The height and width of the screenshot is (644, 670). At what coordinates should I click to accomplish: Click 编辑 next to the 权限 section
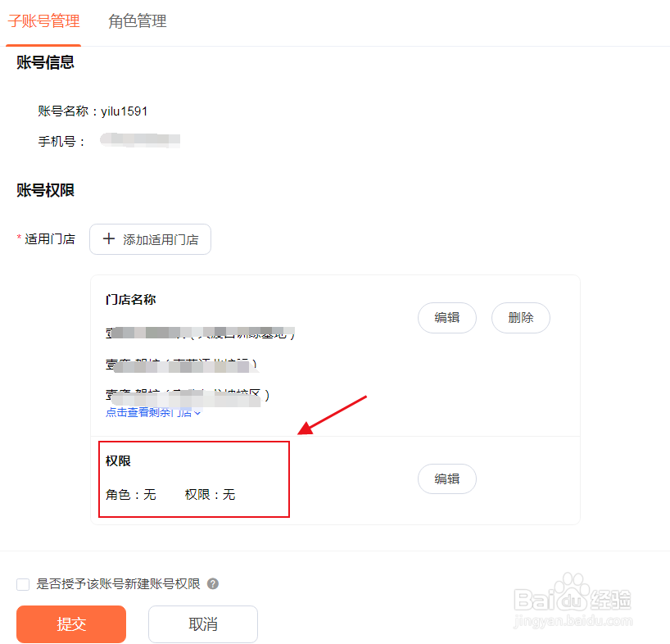pos(446,478)
